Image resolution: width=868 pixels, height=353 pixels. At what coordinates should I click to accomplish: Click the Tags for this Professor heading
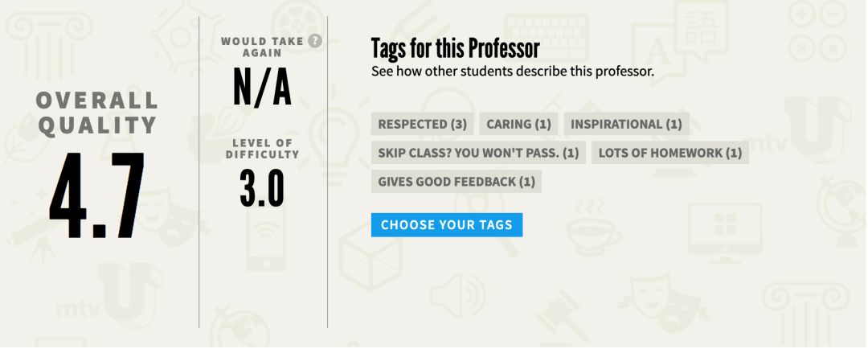(455, 49)
